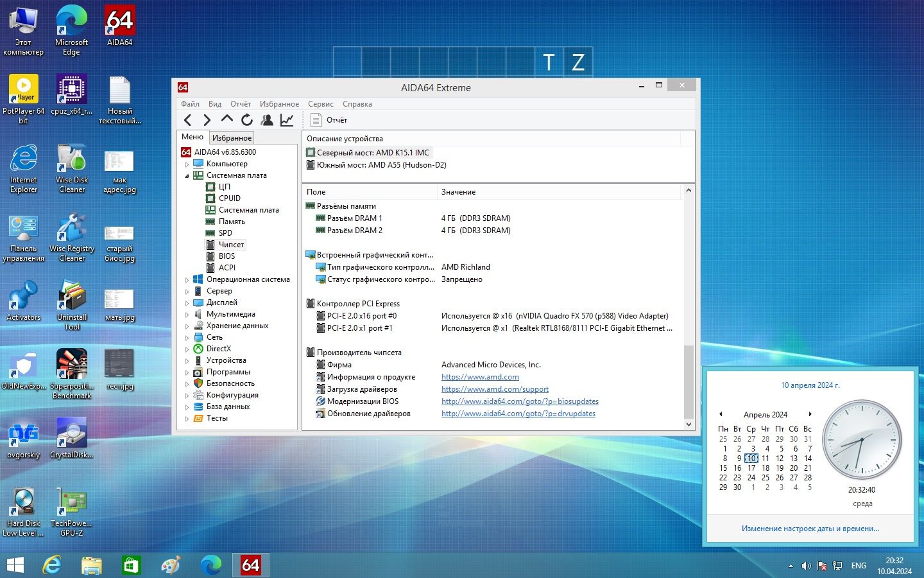
Task: Open Paint from the taskbar
Action: point(171,565)
